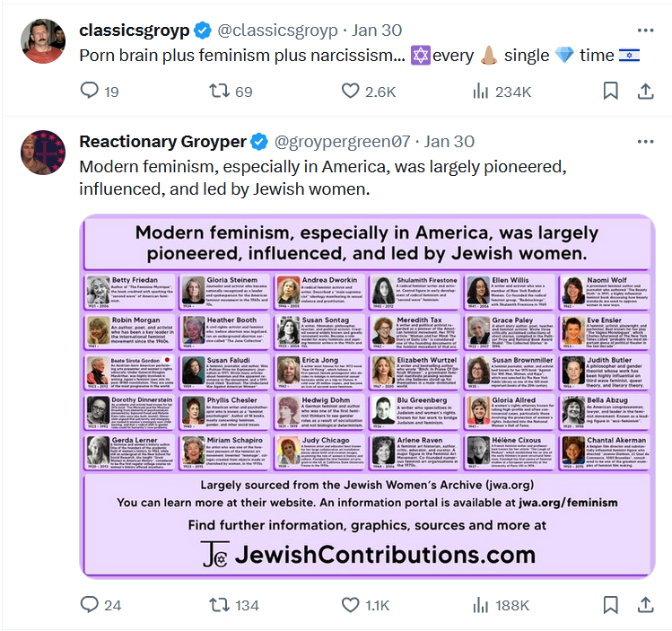Image resolution: width=672 pixels, height=631 pixels.
Task: Like the classicsgroyp post
Action: [369, 92]
